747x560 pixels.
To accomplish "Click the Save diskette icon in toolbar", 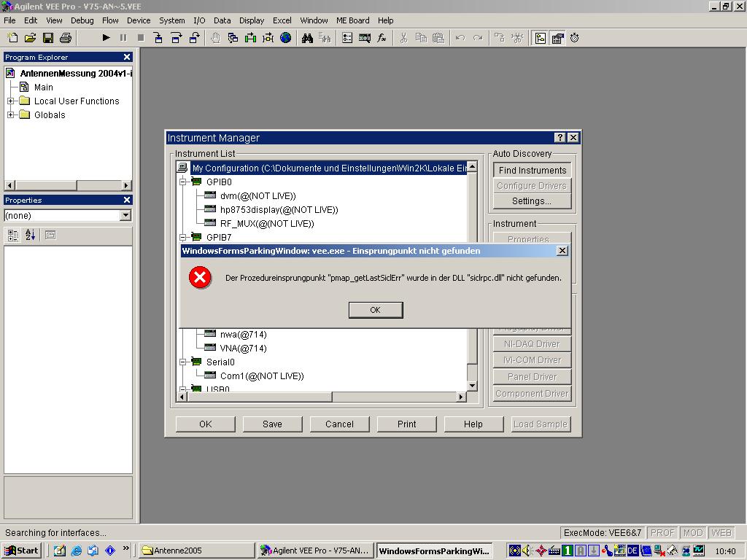I will pyautogui.click(x=47, y=38).
